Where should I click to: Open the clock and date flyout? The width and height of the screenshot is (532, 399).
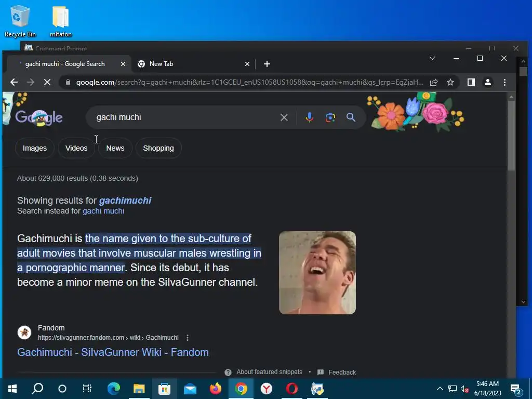click(x=487, y=389)
